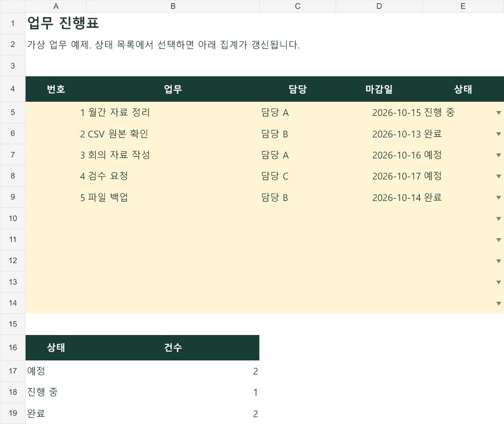Select the 담당 C cell

(x=298, y=176)
